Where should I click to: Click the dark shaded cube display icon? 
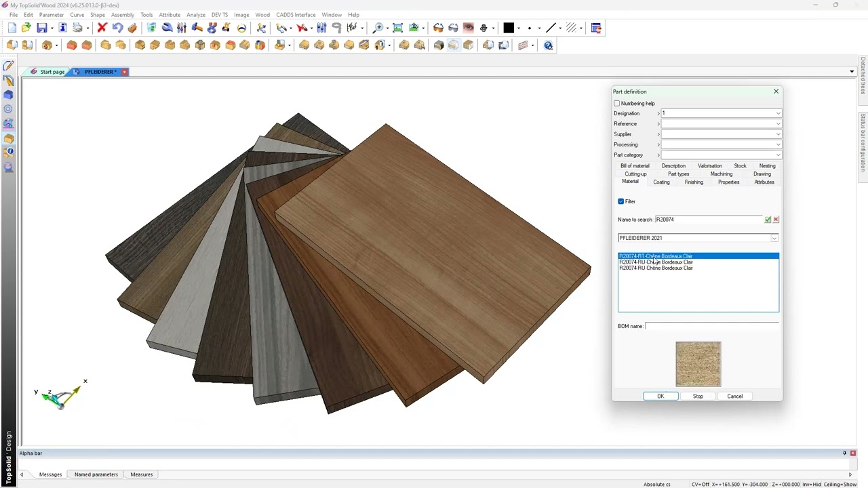(x=439, y=45)
